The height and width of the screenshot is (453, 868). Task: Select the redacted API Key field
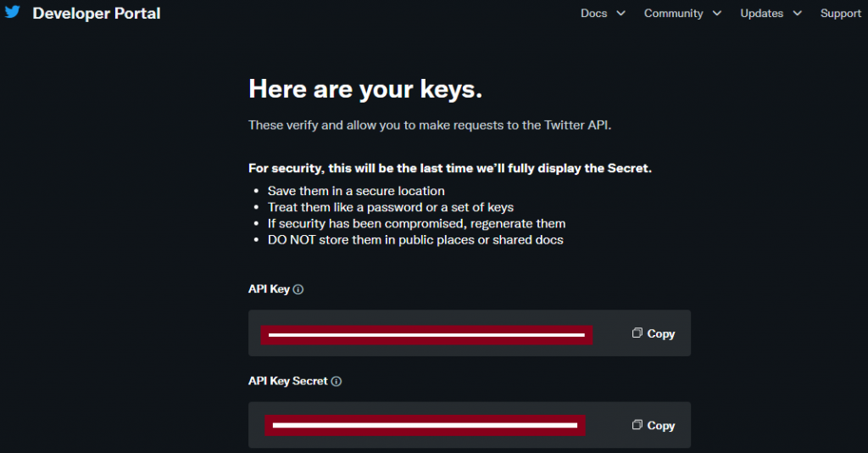coord(427,335)
